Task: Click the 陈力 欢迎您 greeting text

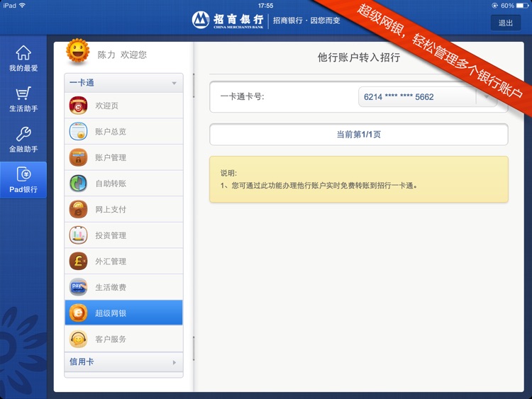Action: tap(122, 55)
